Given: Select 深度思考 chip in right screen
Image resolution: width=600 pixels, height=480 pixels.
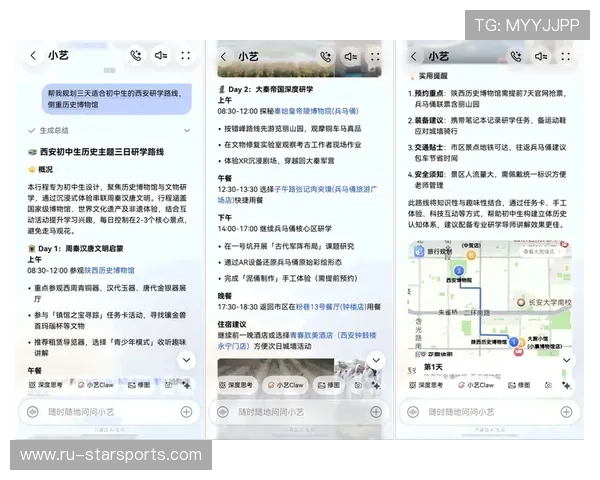Looking at the screenshot, I should pos(427,385).
